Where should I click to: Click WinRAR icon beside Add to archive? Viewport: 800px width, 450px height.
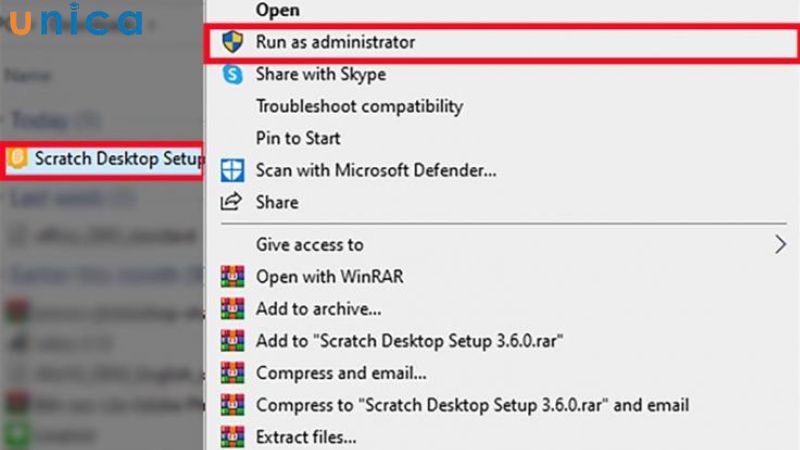point(233,309)
